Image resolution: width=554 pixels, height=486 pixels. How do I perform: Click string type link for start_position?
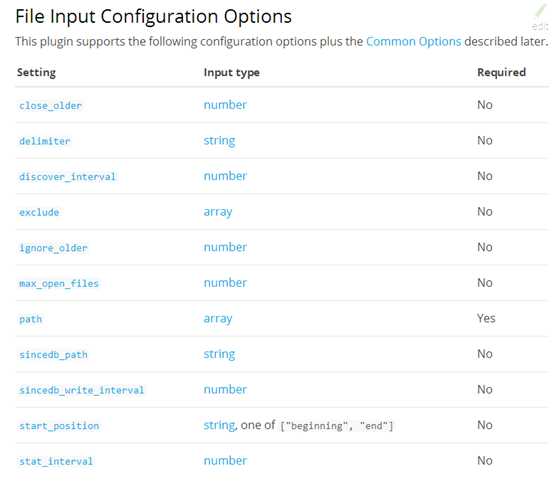219,425
